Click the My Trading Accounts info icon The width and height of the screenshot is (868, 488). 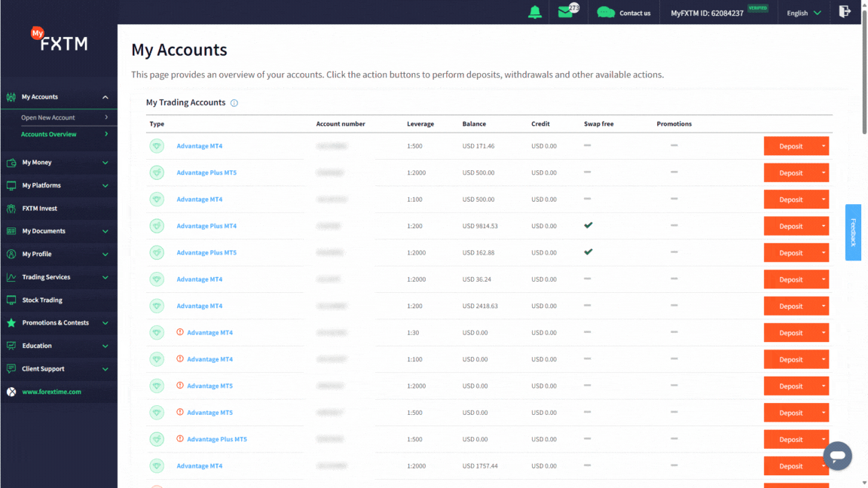tap(234, 103)
